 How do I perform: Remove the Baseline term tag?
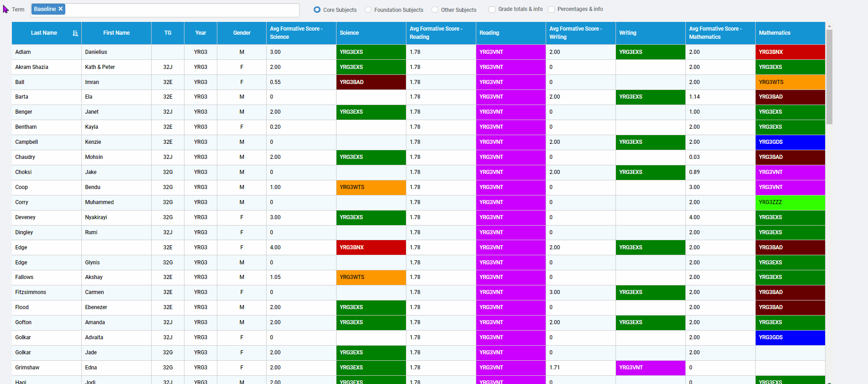(x=60, y=9)
